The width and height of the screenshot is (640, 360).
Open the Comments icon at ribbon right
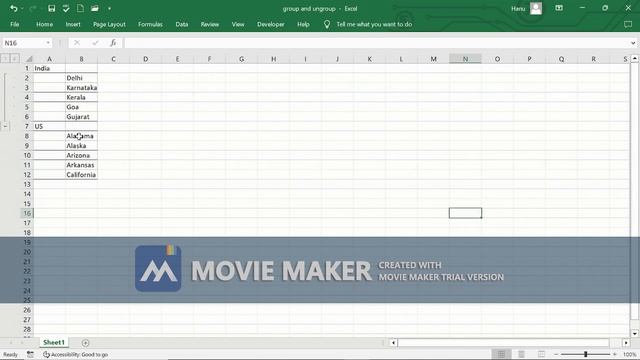pyautogui.click(x=628, y=24)
